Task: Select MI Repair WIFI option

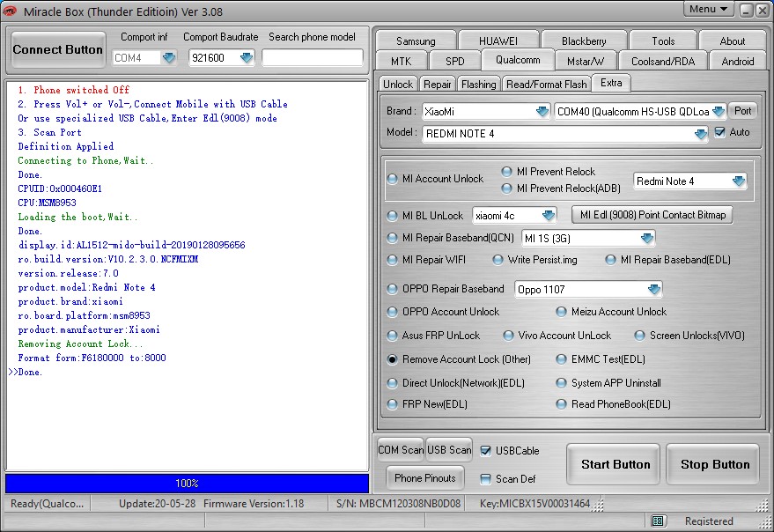Action: click(x=393, y=260)
